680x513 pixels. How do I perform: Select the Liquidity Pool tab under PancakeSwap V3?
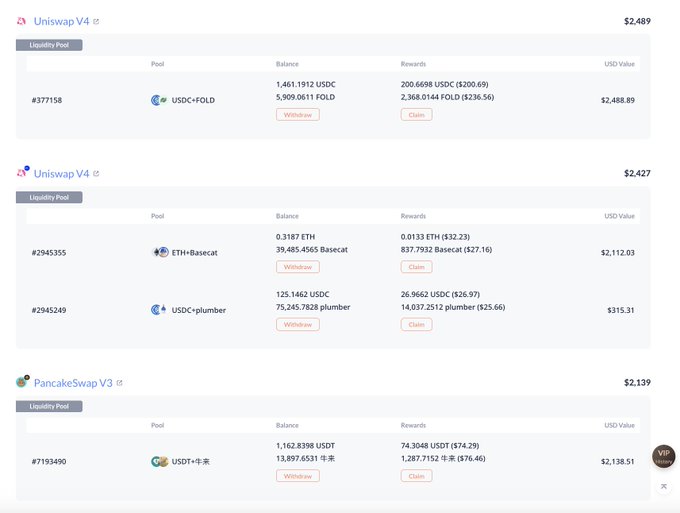(49, 406)
